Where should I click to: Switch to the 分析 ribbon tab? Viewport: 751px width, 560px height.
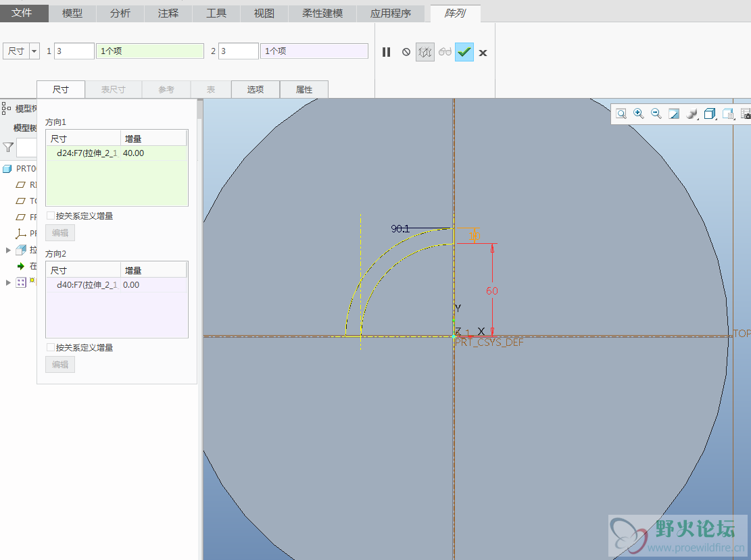coord(120,14)
